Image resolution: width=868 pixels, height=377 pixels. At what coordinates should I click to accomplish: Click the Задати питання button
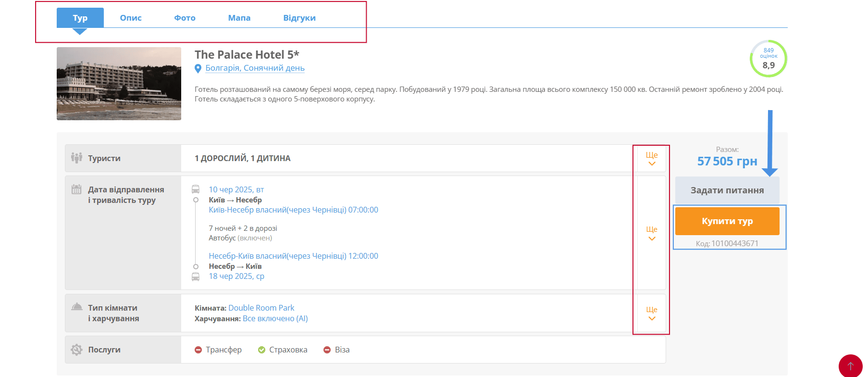727,190
